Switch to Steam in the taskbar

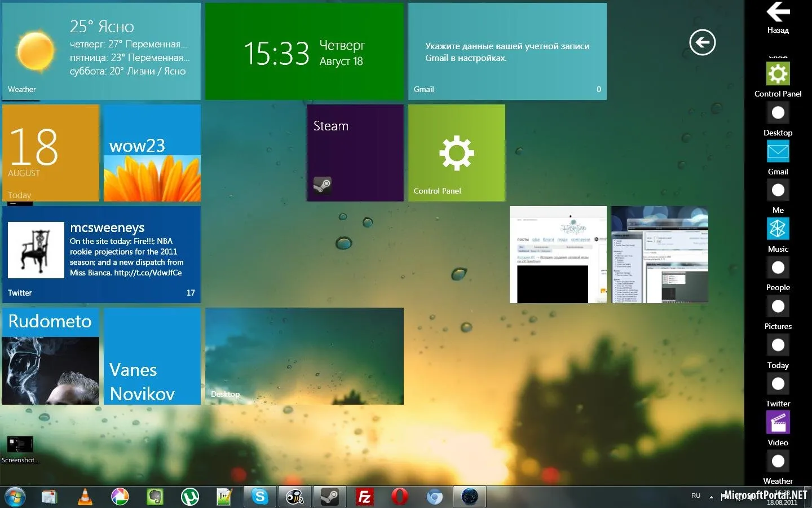pos(330,497)
